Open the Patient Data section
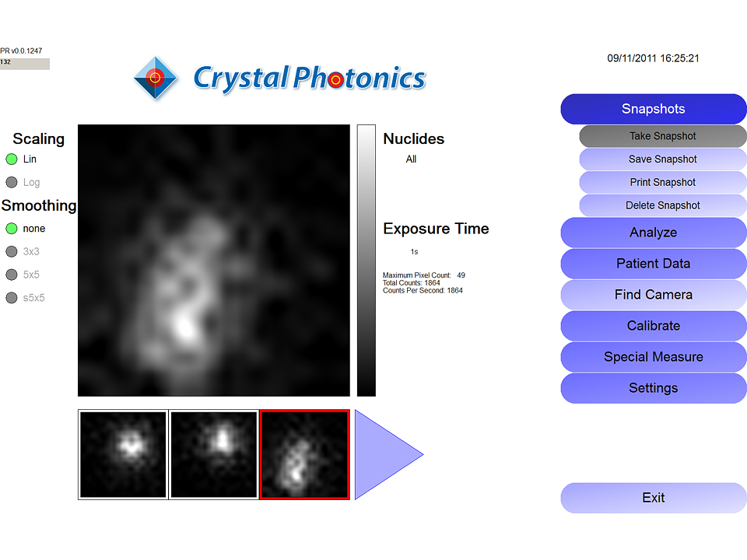The height and width of the screenshot is (560, 747). tap(654, 264)
